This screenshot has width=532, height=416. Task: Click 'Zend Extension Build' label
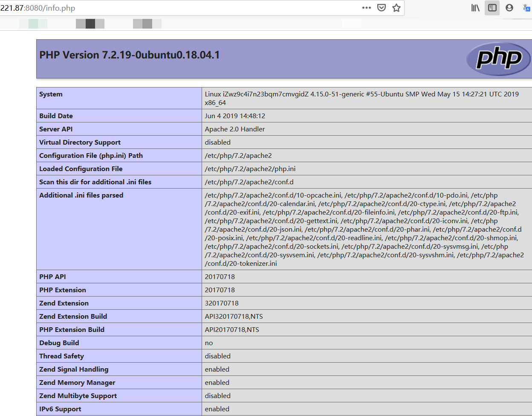(x=73, y=317)
